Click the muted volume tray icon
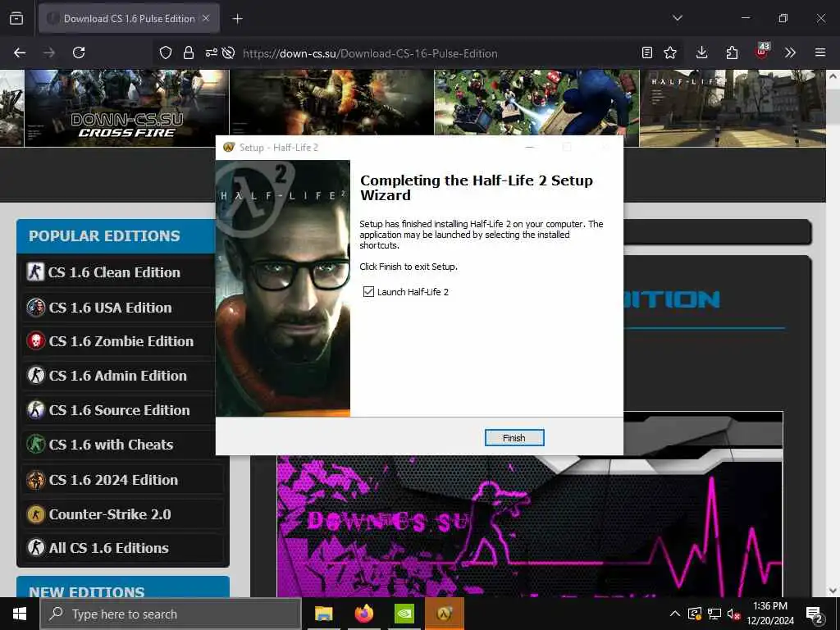This screenshot has width=840, height=630. 734,614
